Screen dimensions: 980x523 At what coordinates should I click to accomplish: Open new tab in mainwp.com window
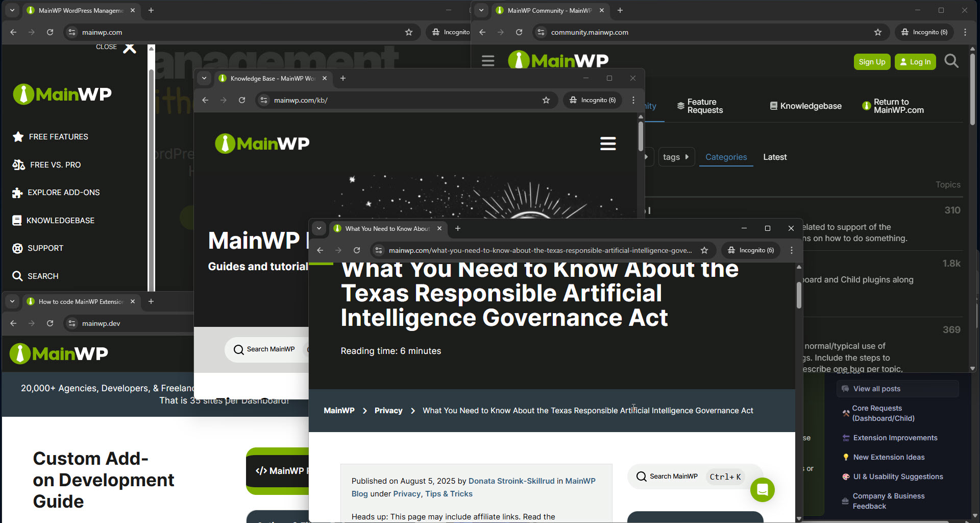[x=151, y=10]
